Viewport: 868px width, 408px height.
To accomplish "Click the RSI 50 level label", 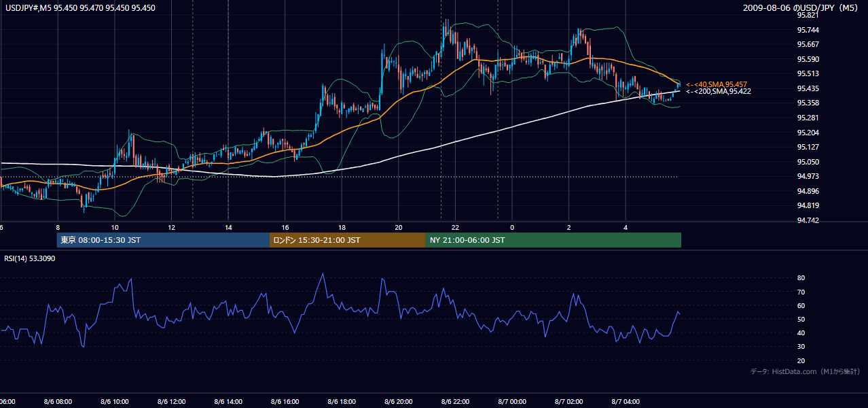I will (801, 319).
